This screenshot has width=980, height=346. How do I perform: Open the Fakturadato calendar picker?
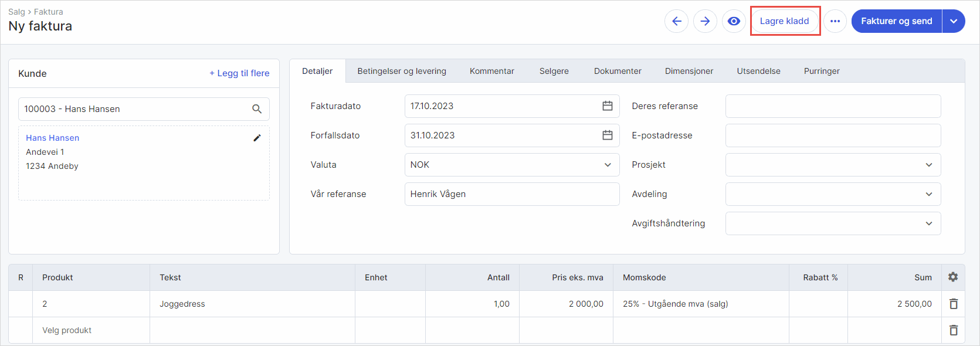[x=608, y=106]
